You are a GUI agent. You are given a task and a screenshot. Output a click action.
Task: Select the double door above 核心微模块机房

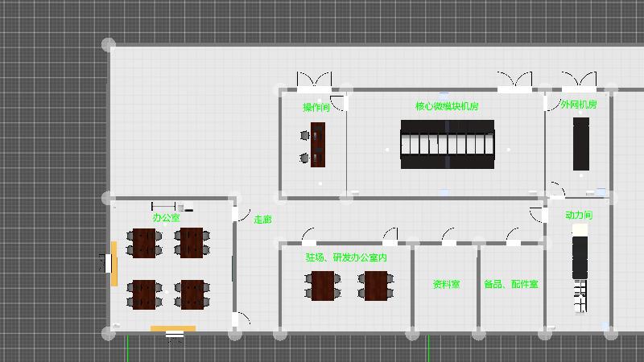coord(514,82)
